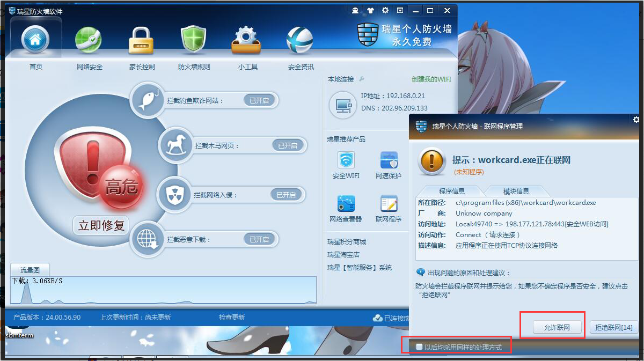Open the gear icon on popup title bar
644x361 pixels.
pyautogui.click(x=636, y=120)
